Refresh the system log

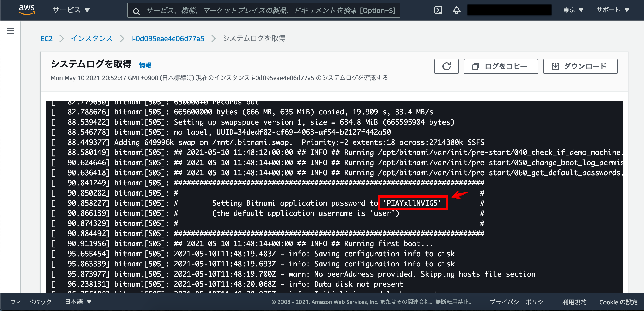click(x=446, y=66)
